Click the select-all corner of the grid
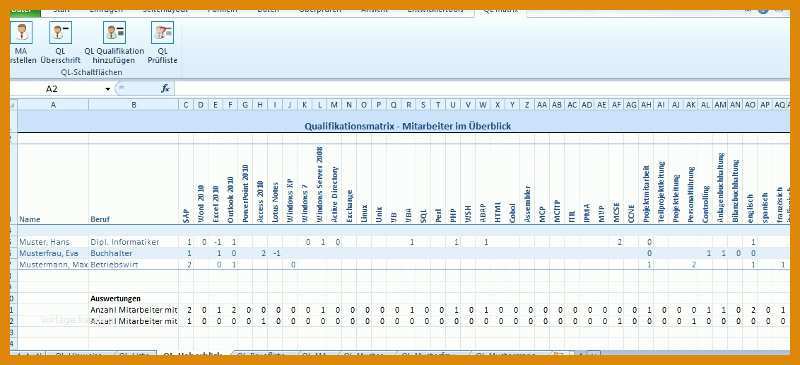The height and width of the screenshot is (365, 800). [x=14, y=105]
